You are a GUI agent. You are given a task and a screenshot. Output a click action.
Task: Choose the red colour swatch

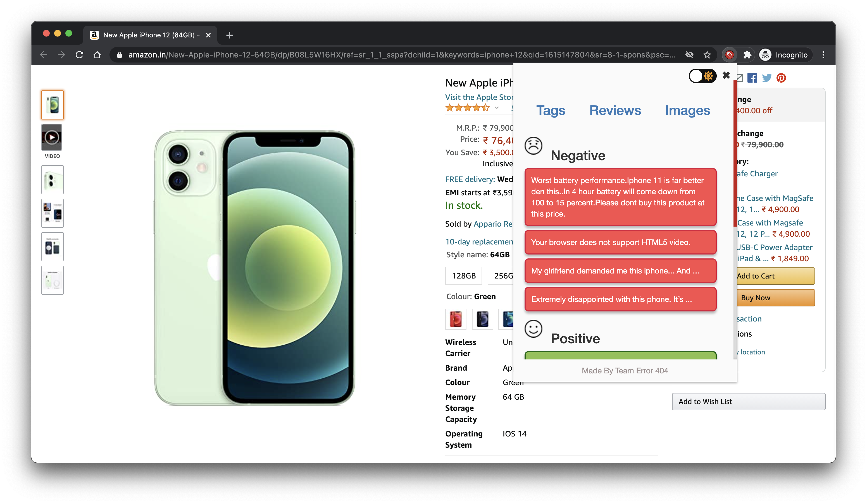click(456, 319)
